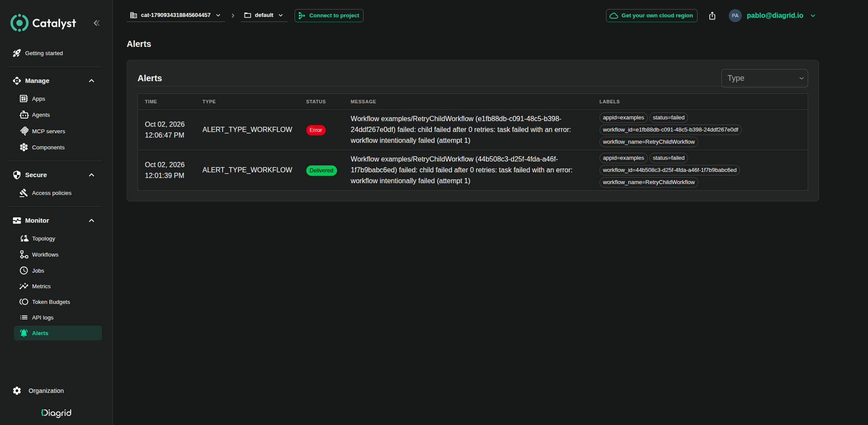Click the Alerts bell icon

(24, 333)
